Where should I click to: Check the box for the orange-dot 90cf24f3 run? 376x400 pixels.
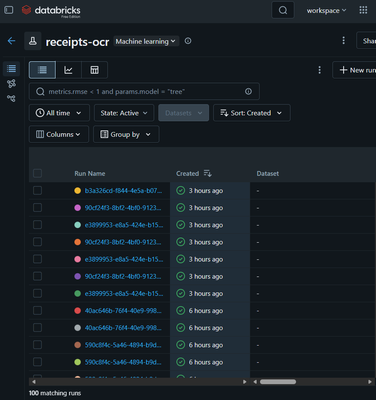coord(38,242)
